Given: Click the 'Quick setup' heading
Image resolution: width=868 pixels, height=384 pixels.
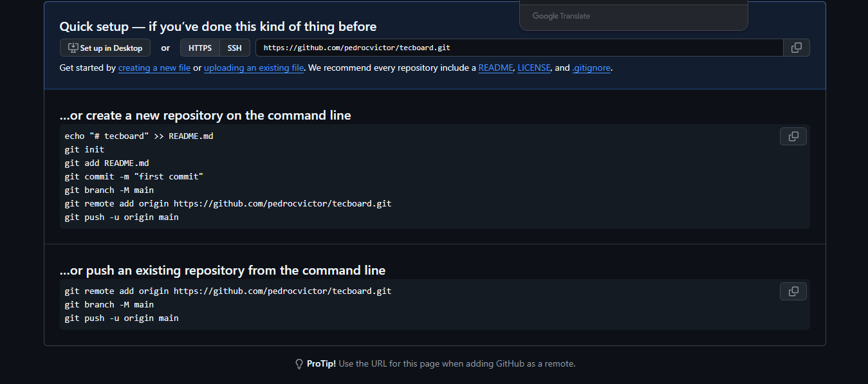Looking at the screenshot, I should pos(217,26).
